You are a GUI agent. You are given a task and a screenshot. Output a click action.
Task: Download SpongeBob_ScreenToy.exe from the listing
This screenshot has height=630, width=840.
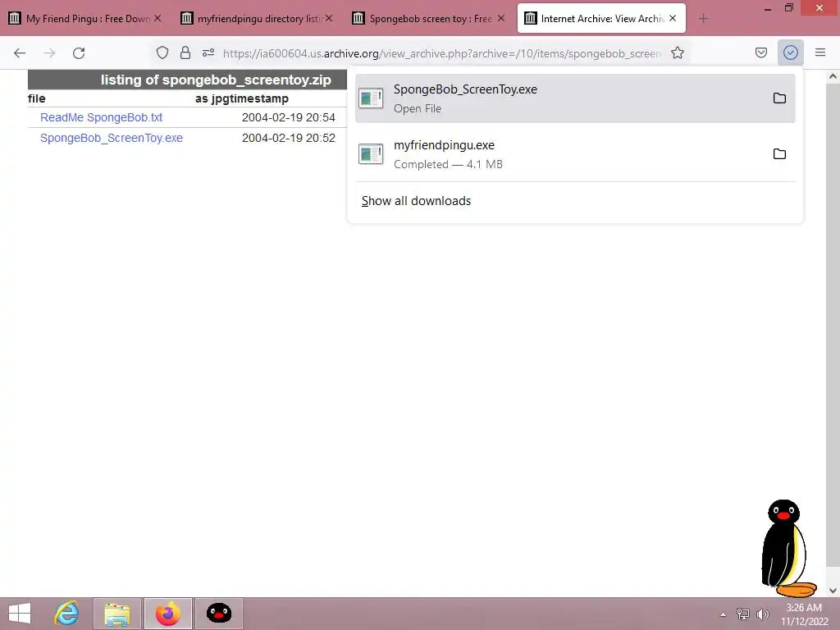point(112,138)
